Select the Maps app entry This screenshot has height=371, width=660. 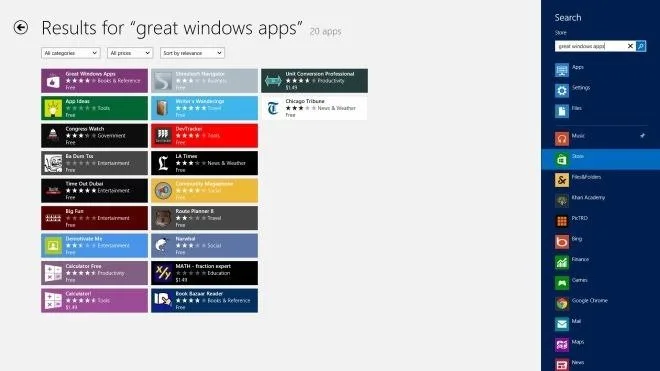pyautogui.click(x=601, y=344)
